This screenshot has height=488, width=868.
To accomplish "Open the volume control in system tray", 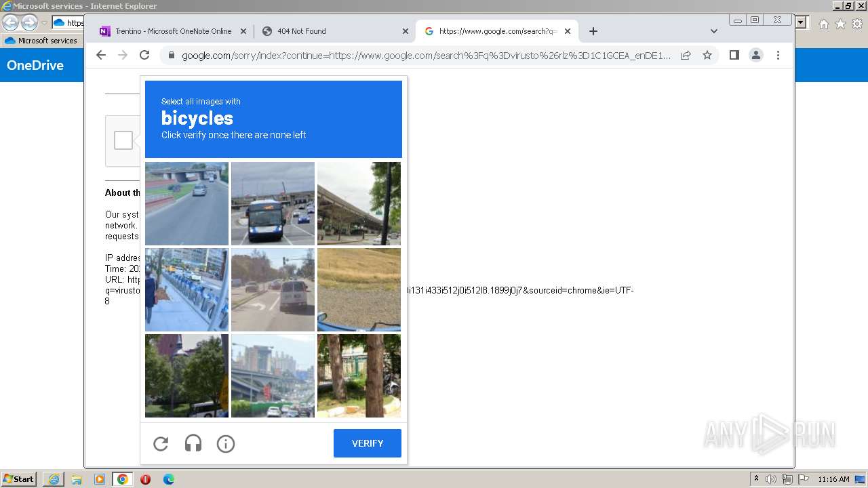I will (x=771, y=479).
